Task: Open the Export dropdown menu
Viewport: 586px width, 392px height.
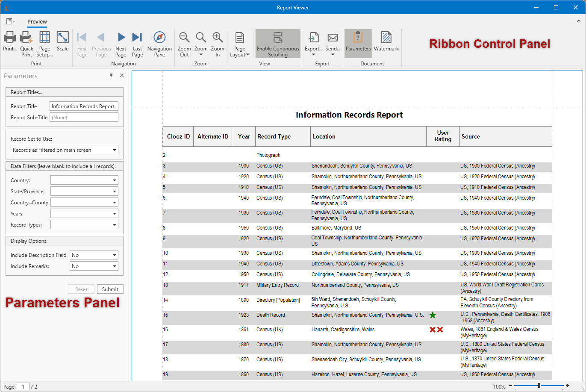Action: coord(313,54)
